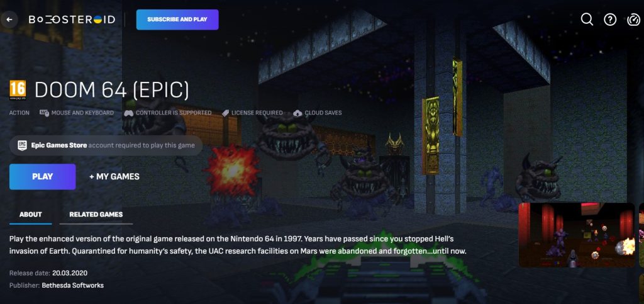The height and width of the screenshot is (304, 644).
Task: Click the Epic Games Store logo icon
Action: pos(22,145)
